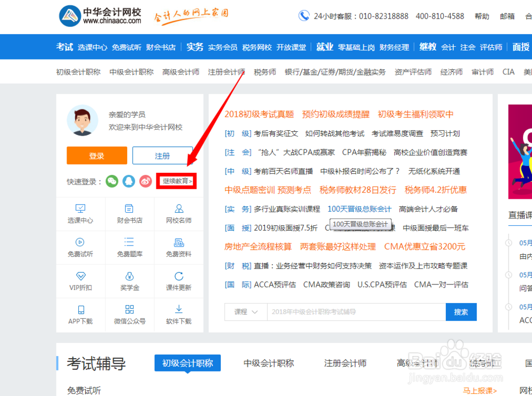Open CPA年薪揭秘 news link
The image size is (532, 396).
point(364,153)
